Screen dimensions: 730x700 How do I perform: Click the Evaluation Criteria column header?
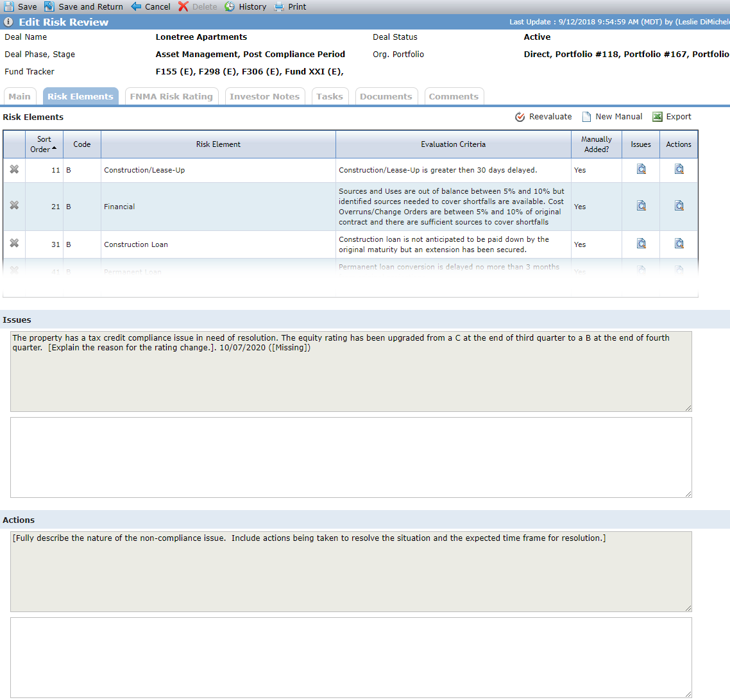coord(453,144)
